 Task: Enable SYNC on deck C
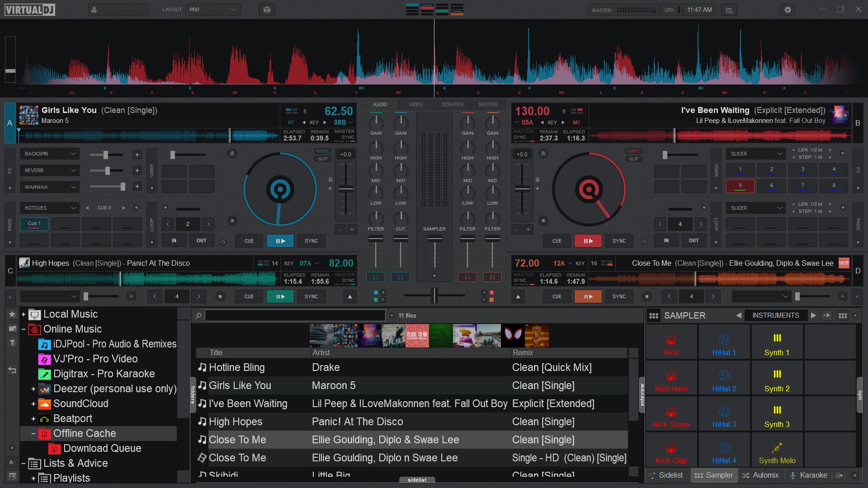311,296
